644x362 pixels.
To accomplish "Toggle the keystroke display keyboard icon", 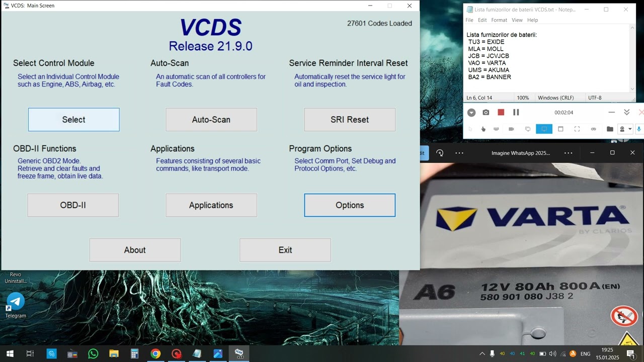I will tap(496, 129).
